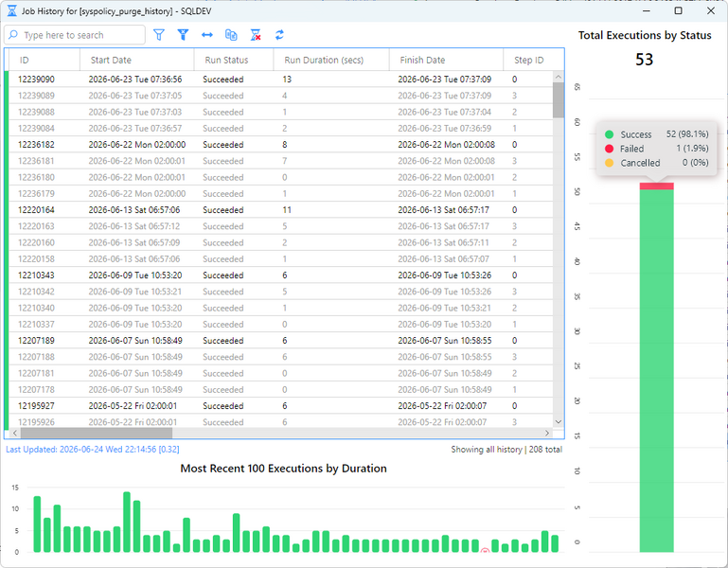The image size is (728, 568).
Task: Click the first bar in duration chart
Action: click(37, 524)
